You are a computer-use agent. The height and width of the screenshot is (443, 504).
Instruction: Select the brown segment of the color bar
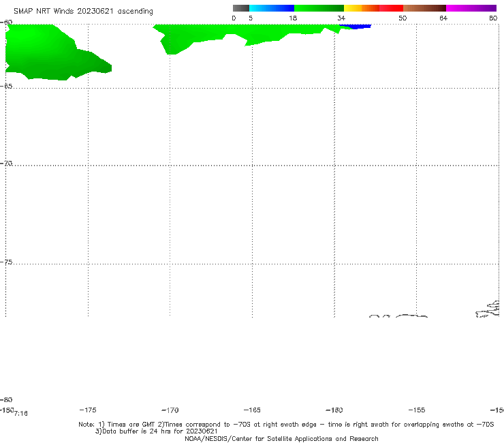click(424, 8)
